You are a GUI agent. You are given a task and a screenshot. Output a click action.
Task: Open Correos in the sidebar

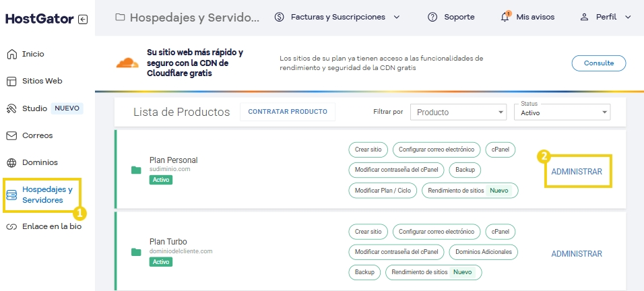point(37,135)
